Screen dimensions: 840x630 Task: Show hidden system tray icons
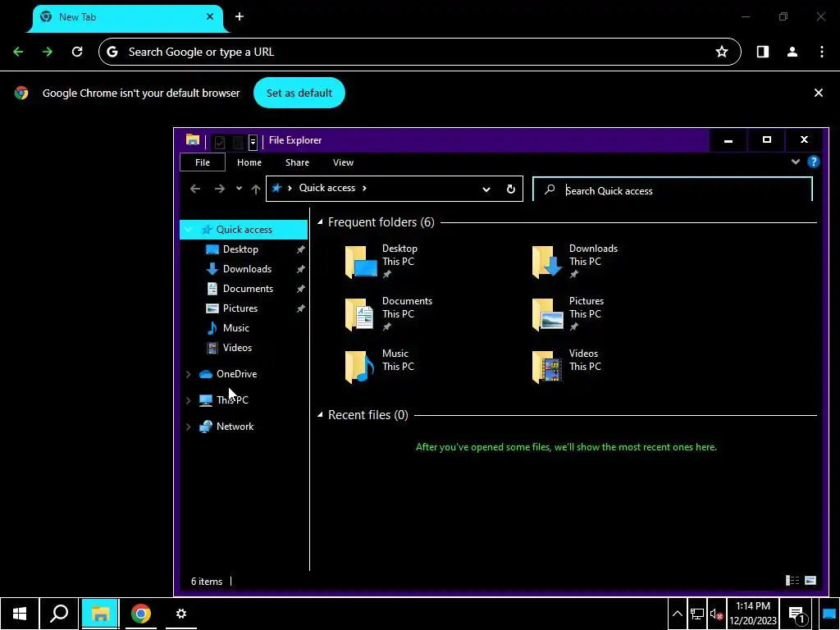[x=677, y=614]
